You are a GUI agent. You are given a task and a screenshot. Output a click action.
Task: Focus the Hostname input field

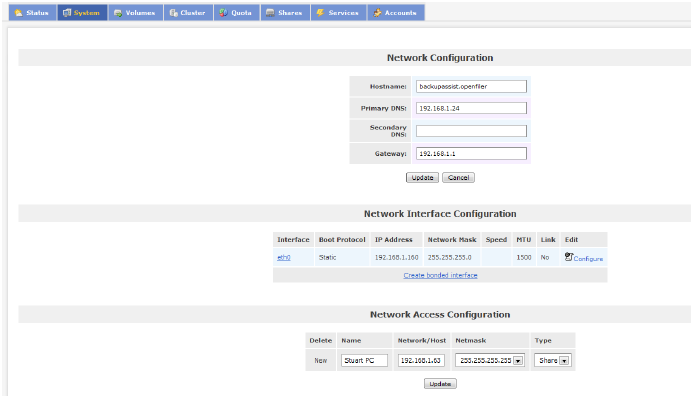pos(471,86)
